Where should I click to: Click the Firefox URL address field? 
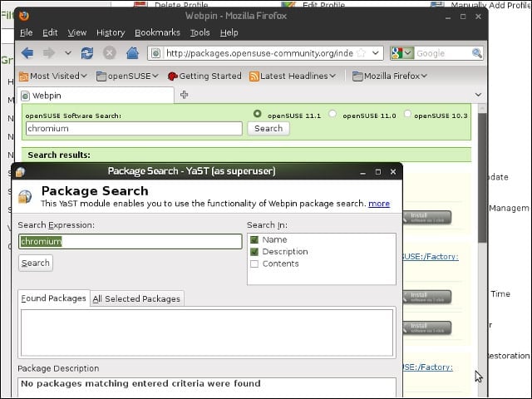[259, 53]
